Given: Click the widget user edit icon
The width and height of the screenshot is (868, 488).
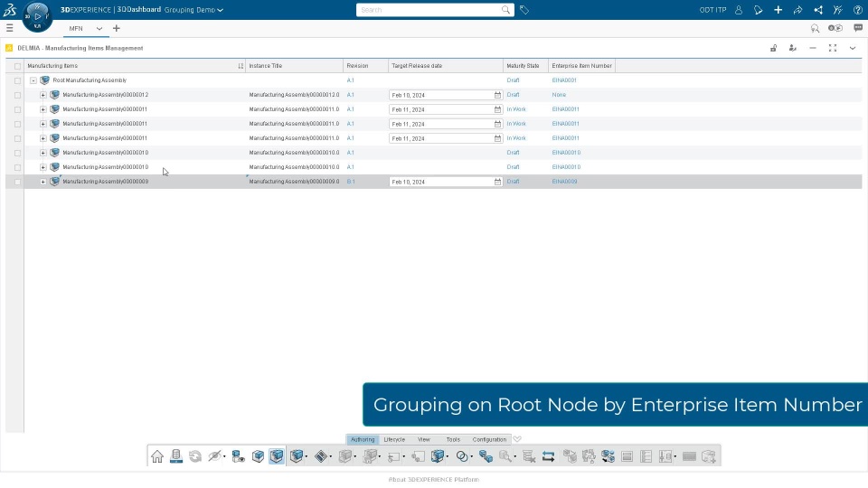Looking at the screenshot, I should point(793,48).
